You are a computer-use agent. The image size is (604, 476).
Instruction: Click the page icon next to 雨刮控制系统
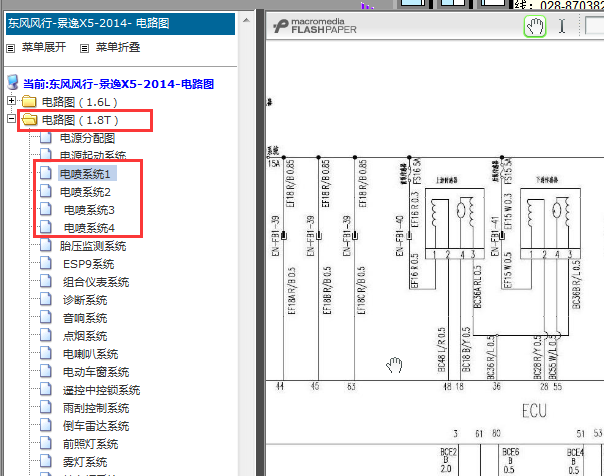pos(46,408)
